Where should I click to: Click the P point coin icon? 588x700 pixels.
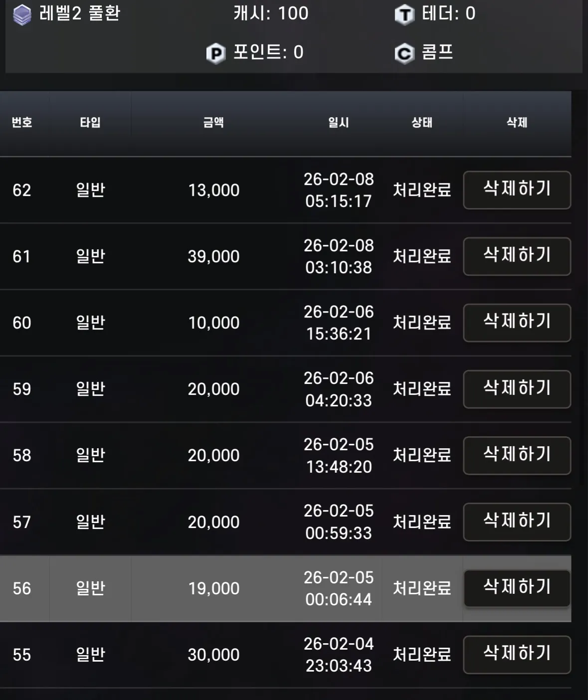(216, 53)
